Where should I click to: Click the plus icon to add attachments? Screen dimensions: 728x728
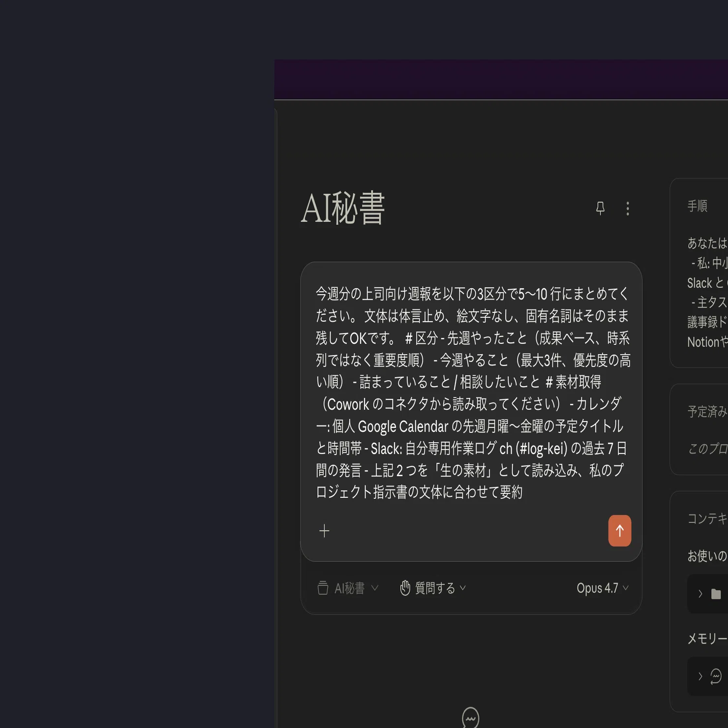[324, 531]
